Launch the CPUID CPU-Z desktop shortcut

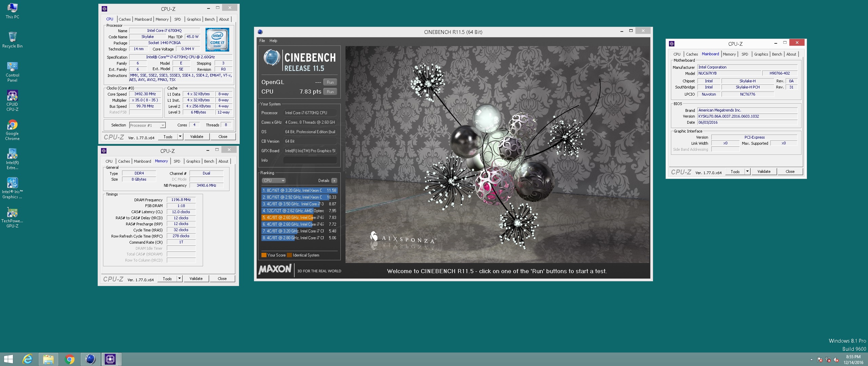[12, 101]
